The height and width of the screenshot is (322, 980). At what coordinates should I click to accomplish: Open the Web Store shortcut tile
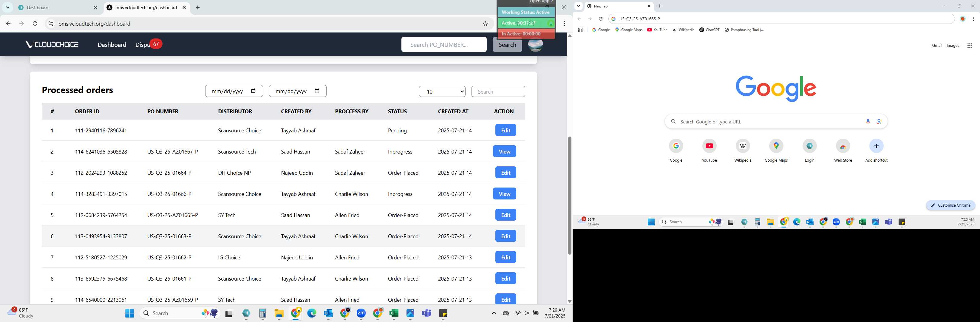tap(843, 151)
